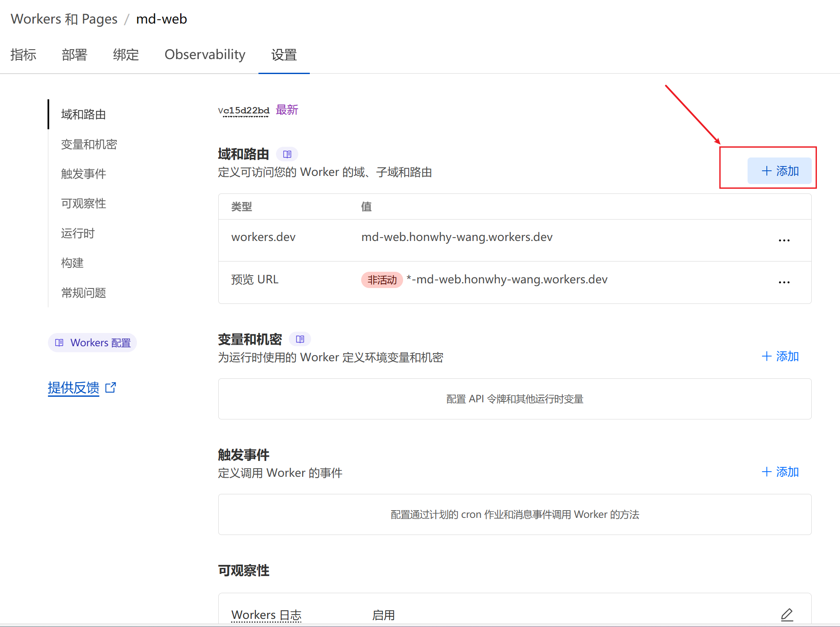Image resolution: width=840 pixels, height=627 pixels.
Task: Open three-dot menu for 预览 URL row
Action: [x=784, y=282]
